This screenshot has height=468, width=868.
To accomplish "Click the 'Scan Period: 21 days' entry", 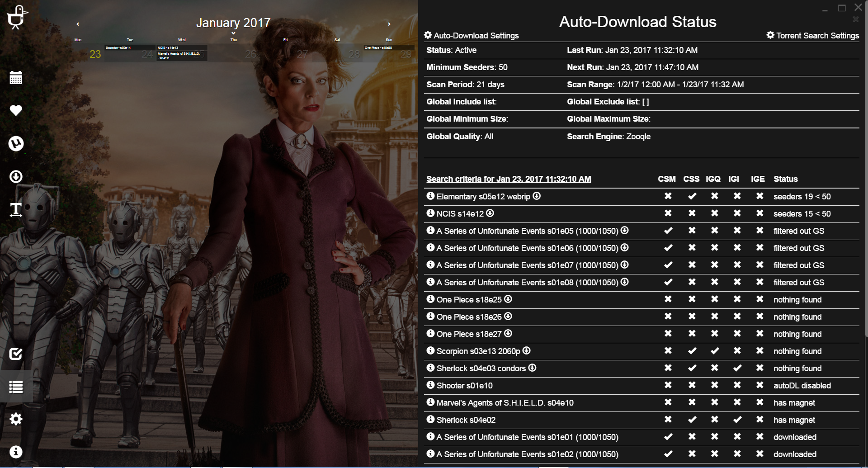I will click(x=465, y=85).
